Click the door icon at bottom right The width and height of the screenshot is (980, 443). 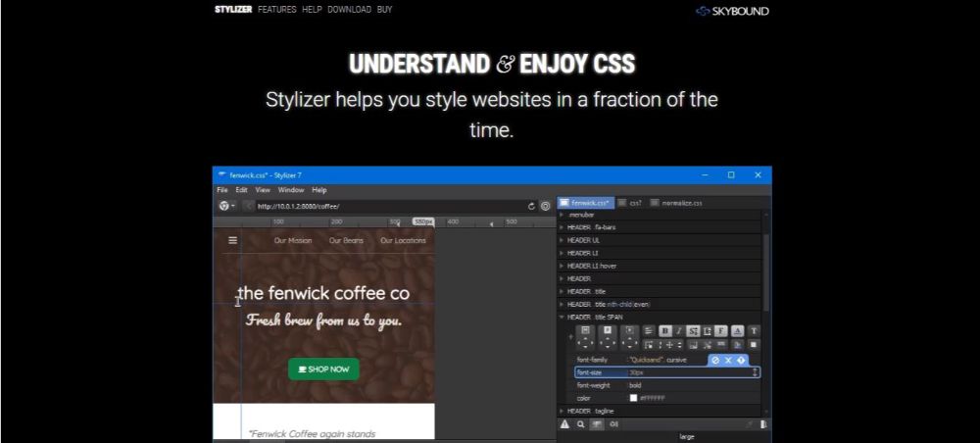pyautogui.click(x=763, y=424)
